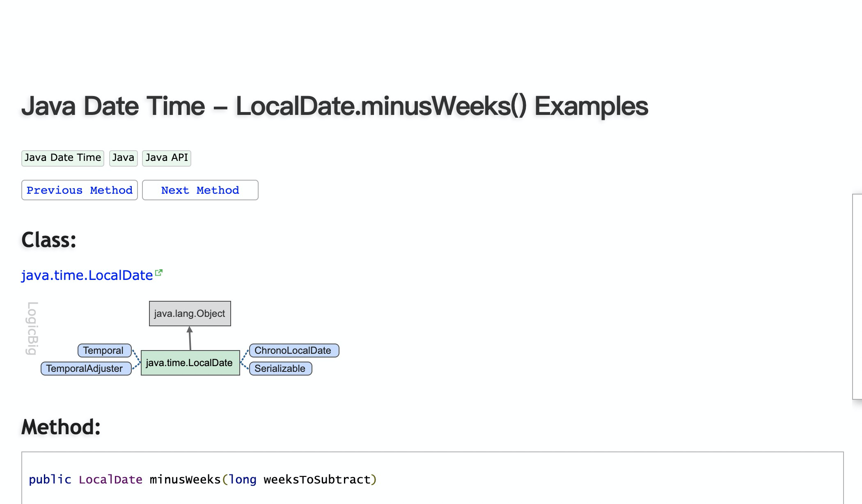Image resolution: width=862 pixels, height=504 pixels.
Task: Click the Class: heading
Action: [x=49, y=240]
